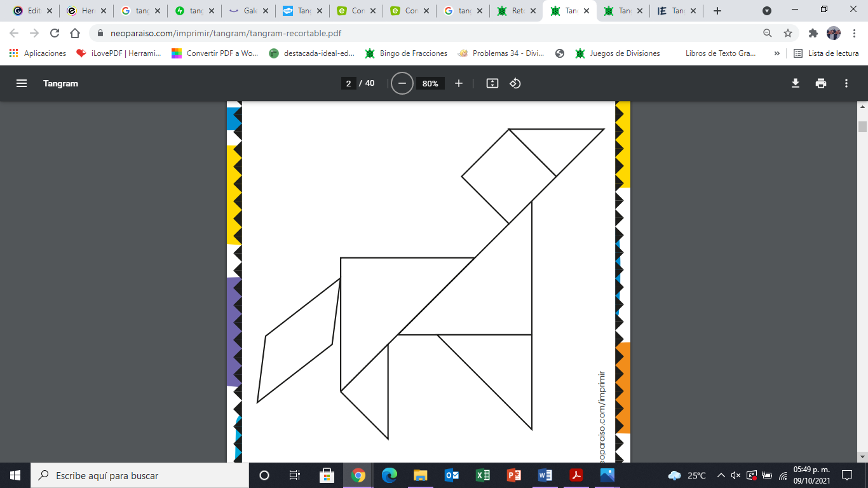Print the current PDF document

(x=821, y=83)
